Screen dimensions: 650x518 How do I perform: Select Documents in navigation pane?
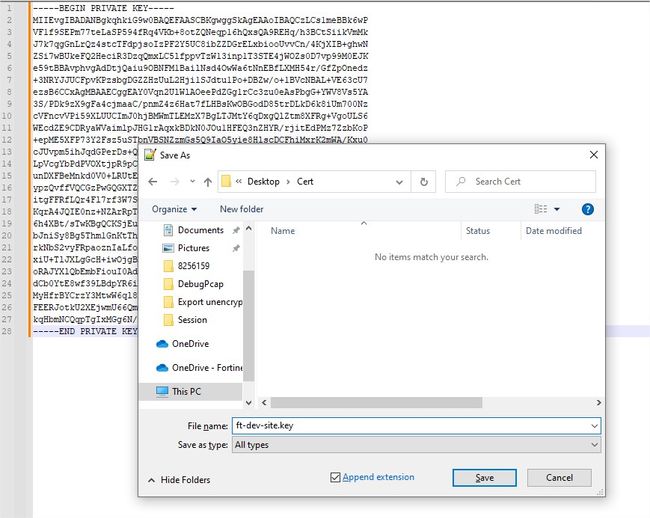201,230
